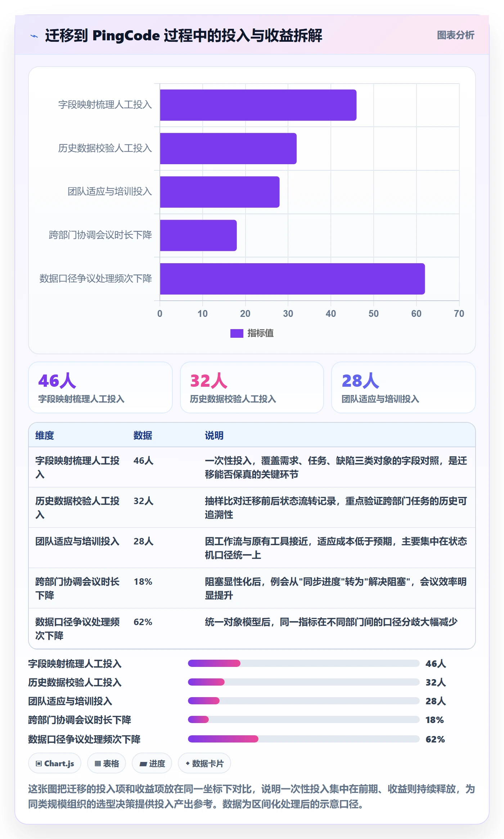Click the 维度 table column header
The image size is (504, 839).
pos(45,435)
